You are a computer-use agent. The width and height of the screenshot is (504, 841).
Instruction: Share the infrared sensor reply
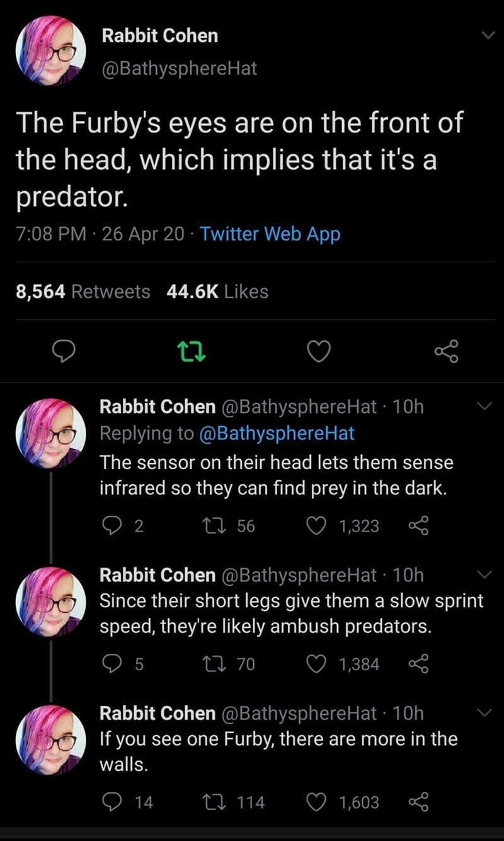pos(418,525)
